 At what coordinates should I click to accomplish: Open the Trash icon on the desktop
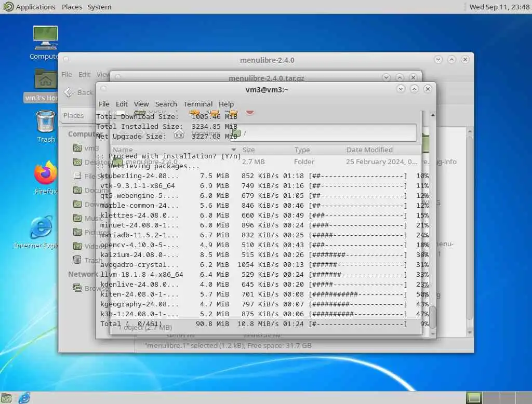pyautogui.click(x=45, y=122)
